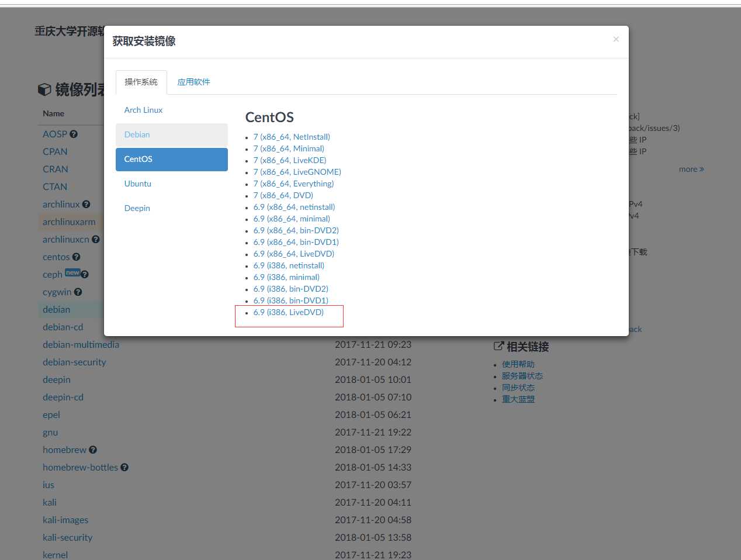Open the 服务器状态 link

tap(522, 376)
